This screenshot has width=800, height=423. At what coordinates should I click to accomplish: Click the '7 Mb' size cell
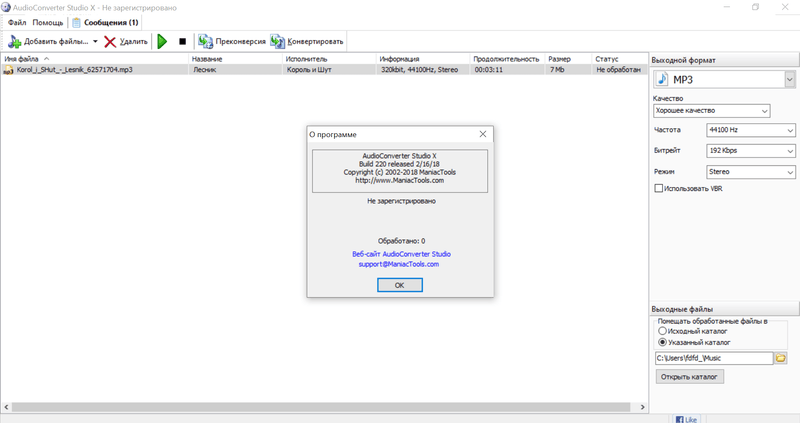(x=557, y=70)
